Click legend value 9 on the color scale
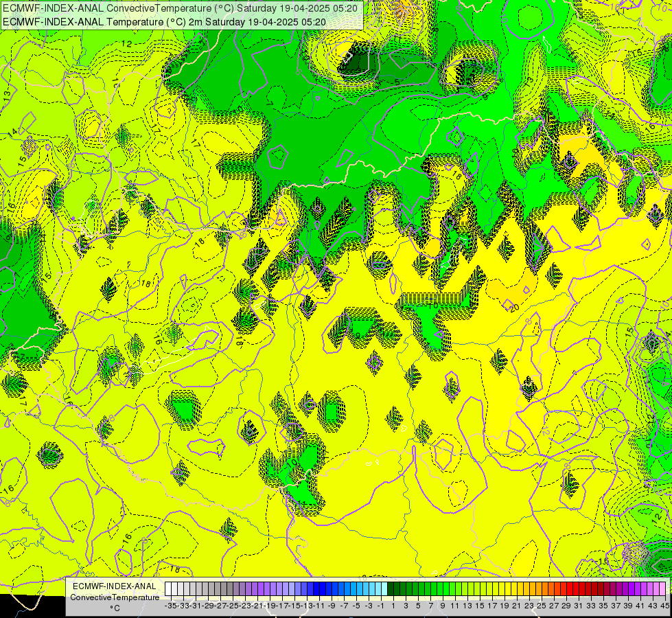Viewport: 672px width, 618px height. point(443,606)
